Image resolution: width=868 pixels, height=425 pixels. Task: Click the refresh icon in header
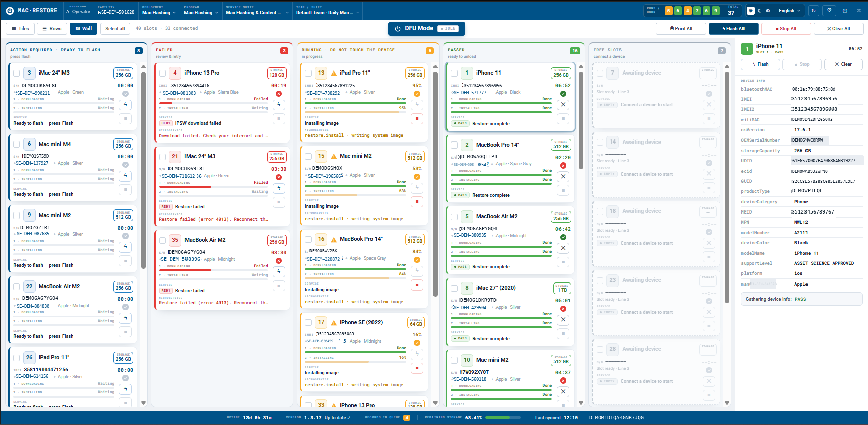pyautogui.click(x=814, y=11)
